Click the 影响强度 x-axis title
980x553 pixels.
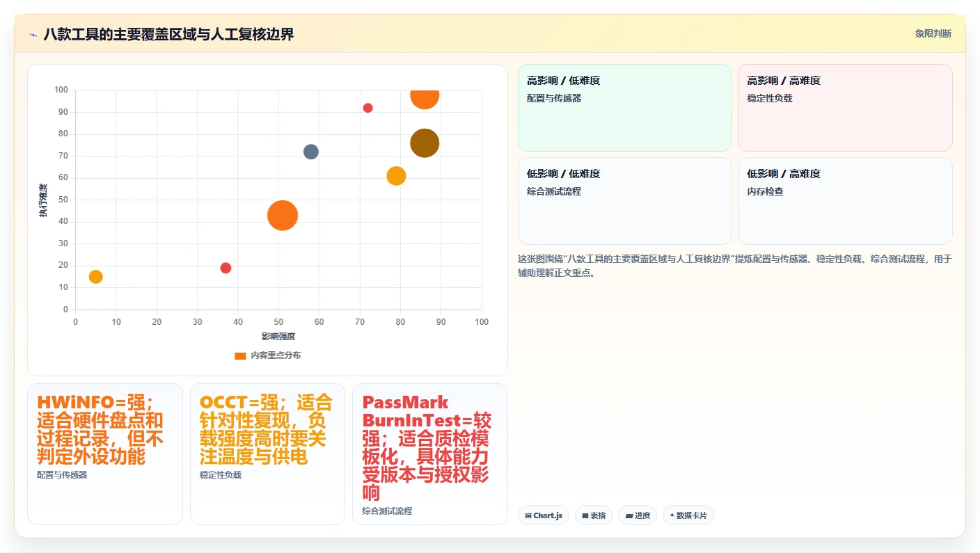point(278,337)
